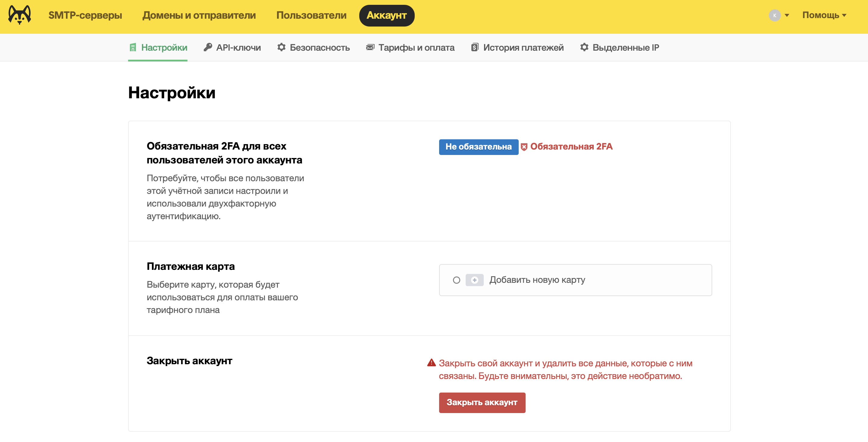Click the 2FA description paragraph
Screen dimensions: 868x442
click(x=225, y=197)
